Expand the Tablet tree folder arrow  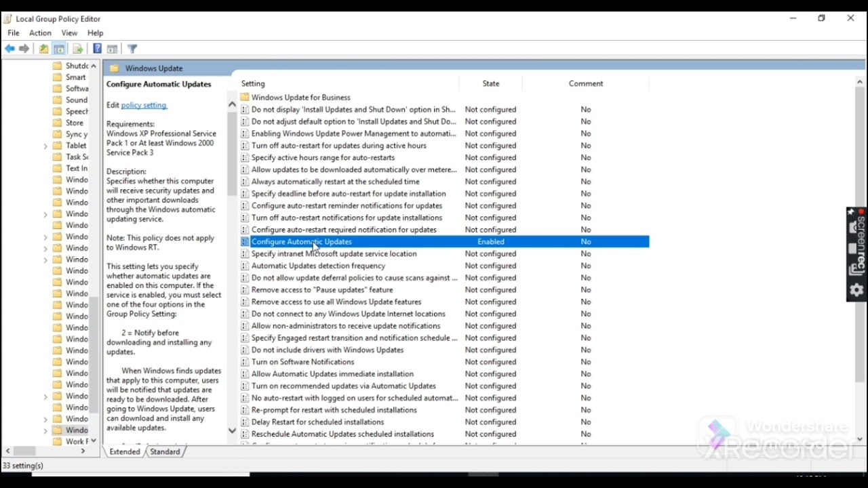point(45,146)
